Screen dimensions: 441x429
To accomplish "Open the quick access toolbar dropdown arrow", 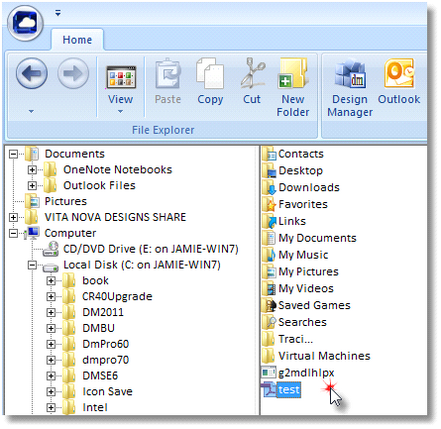I will coord(58,13).
